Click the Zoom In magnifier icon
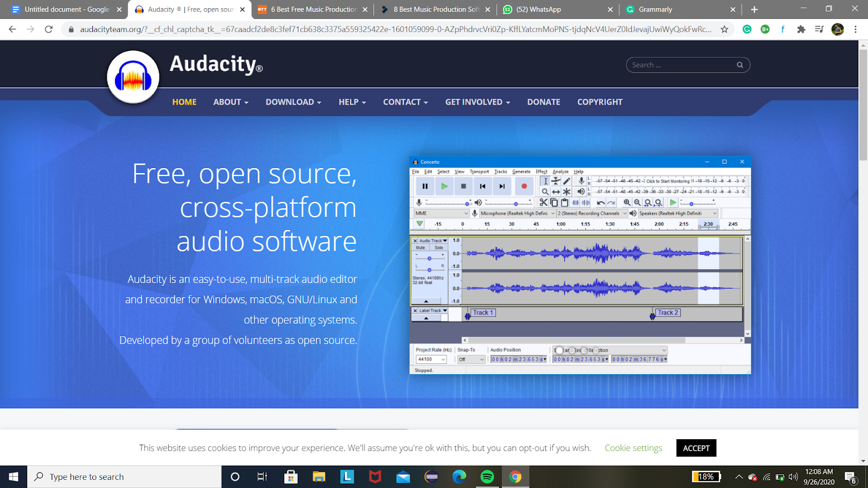This screenshot has height=488, width=868. 627,202
